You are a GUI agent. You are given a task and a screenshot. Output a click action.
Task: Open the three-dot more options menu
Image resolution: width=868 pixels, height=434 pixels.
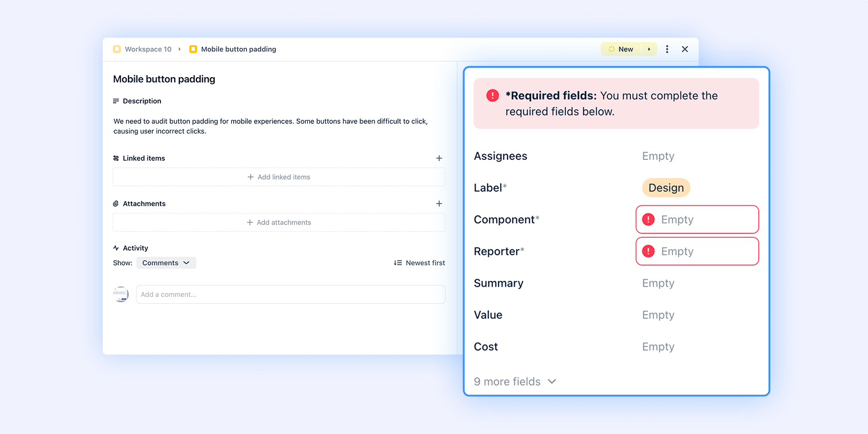[x=667, y=49]
